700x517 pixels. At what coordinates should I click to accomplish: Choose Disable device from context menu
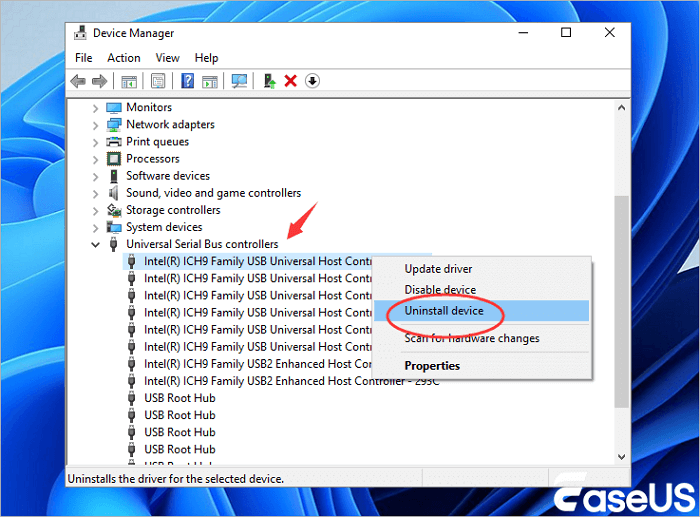tap(481, 290)
